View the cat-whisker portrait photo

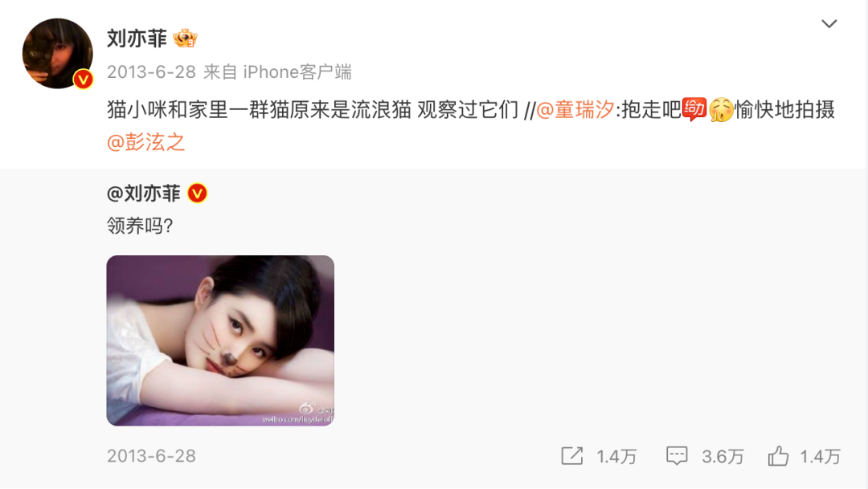point(220,340)
